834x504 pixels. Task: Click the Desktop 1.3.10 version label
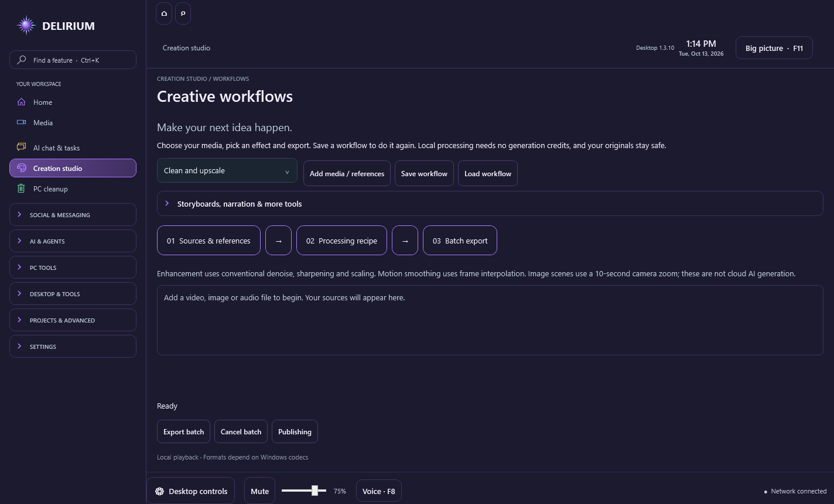(655, 48)
